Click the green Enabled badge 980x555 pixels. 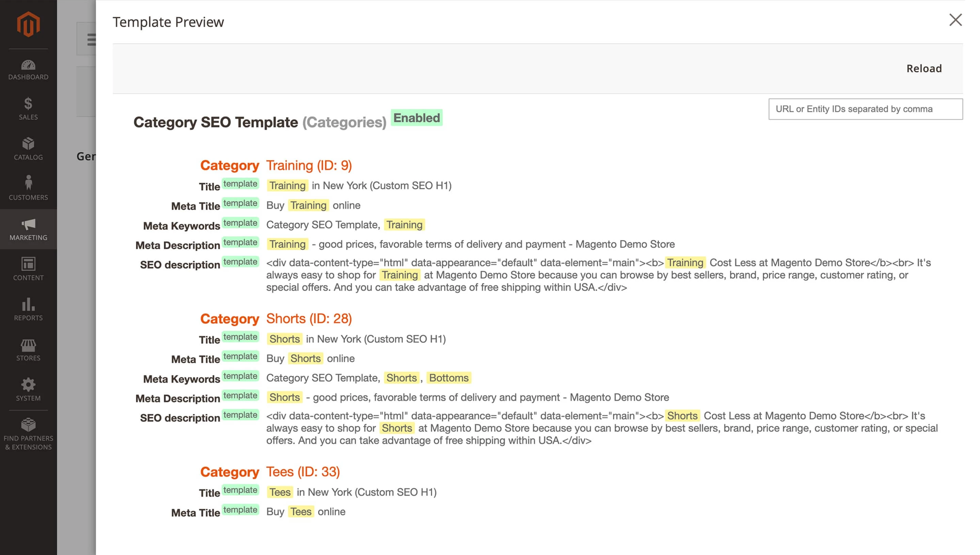point(416,118)
